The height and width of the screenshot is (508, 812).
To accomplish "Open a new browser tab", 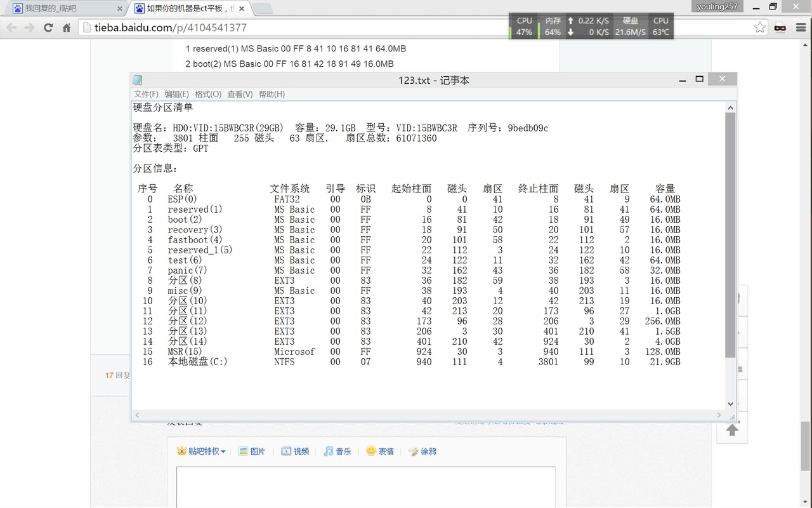I will pyautogui.click(x=263, y=9).
